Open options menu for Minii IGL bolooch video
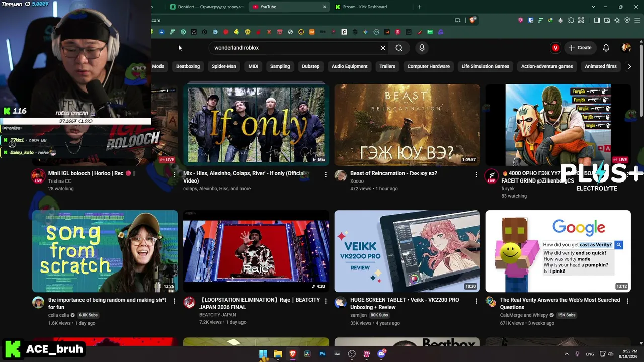 coord(175,174)
